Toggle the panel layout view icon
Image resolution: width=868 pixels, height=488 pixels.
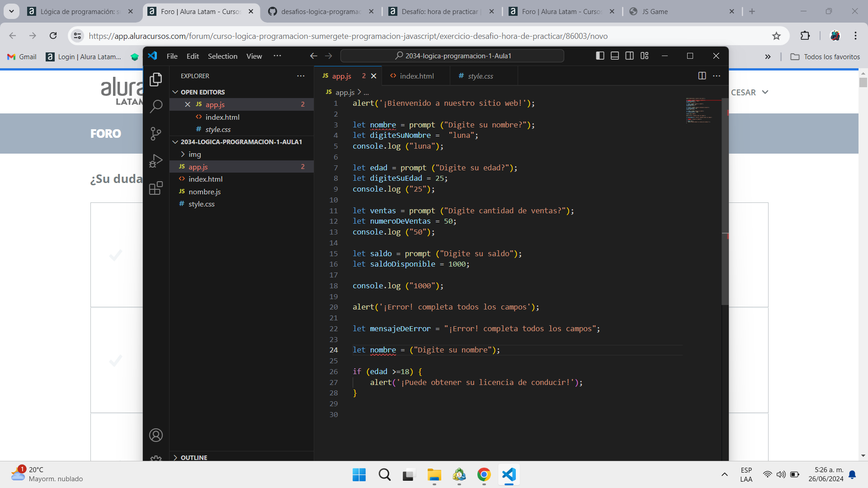coord(614,56)
